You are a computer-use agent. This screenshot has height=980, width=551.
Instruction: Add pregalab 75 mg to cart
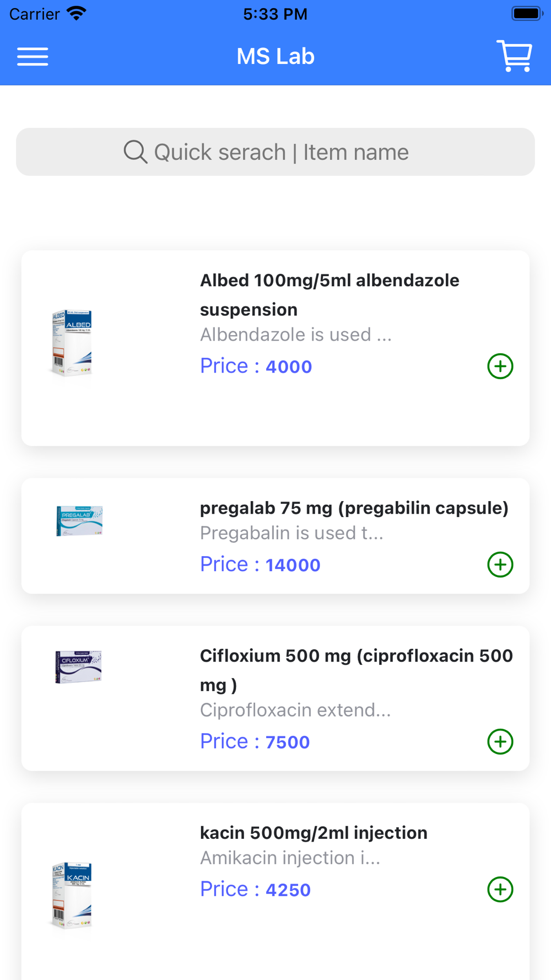pyautogui.click(x=500, y=565)
